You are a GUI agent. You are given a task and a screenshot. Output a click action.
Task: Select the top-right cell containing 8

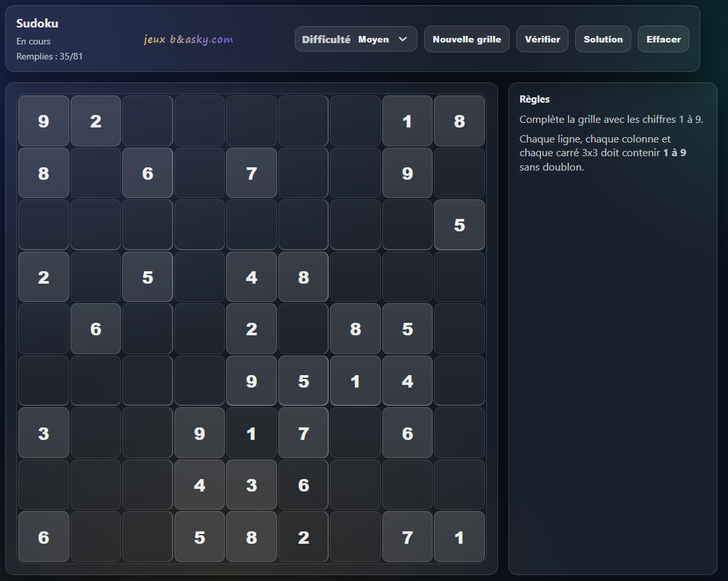click(x=459, y=121)
